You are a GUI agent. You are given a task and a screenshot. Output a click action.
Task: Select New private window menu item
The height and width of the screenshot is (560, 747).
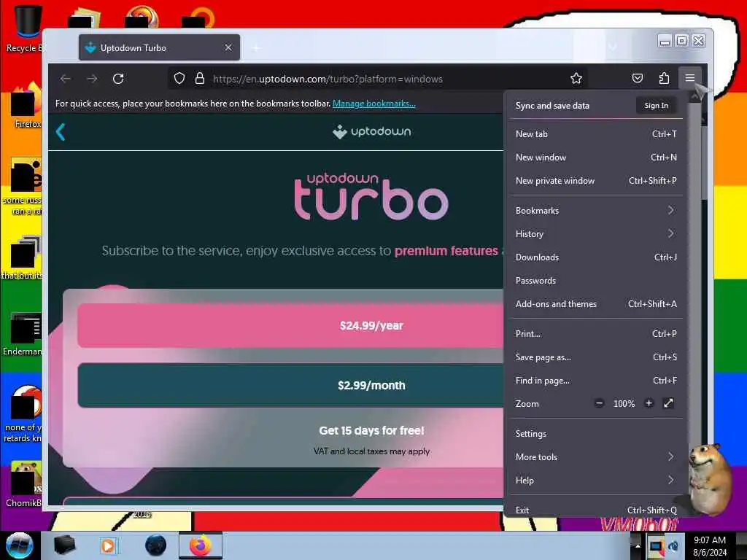pyautogui.click(x=596, y=181)
